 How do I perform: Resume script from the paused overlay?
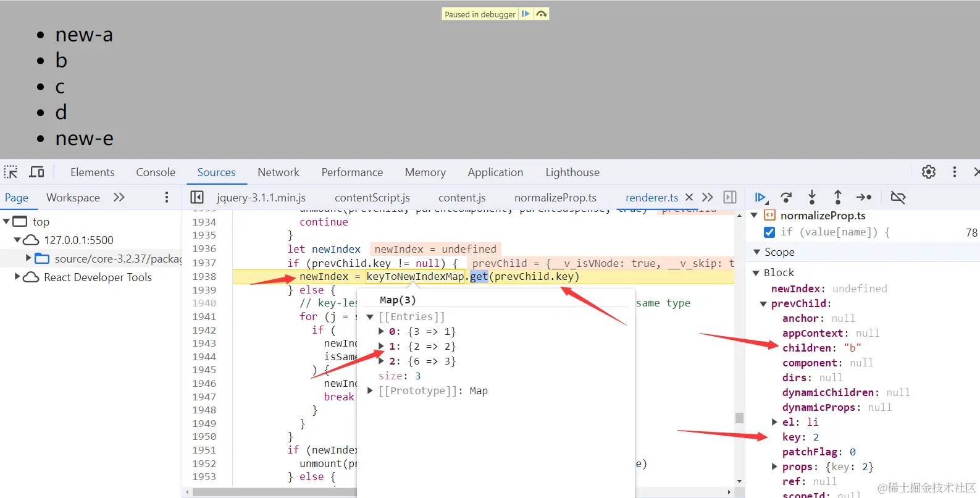click(526, 14)
